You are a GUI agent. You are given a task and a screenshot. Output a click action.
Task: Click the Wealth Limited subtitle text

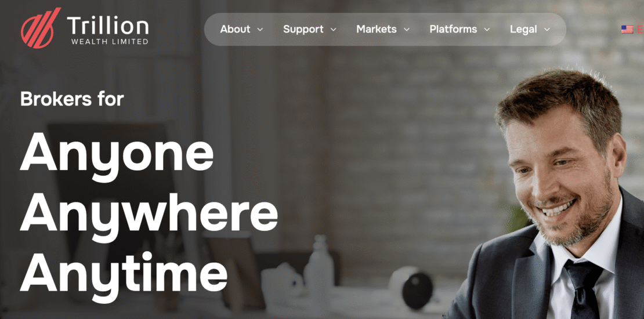tap(110, 41)
